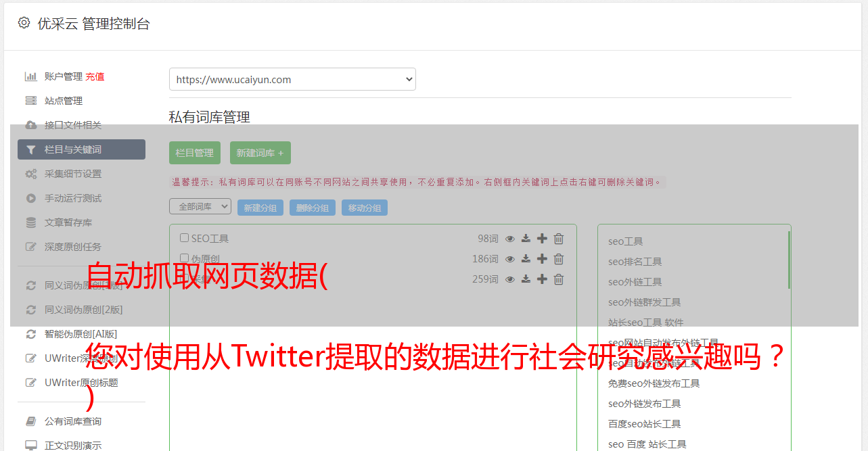Viewport: 868px width, 451px height.
Task: Select keyword 'seo外链发布工具'
Action: (645, 404)
